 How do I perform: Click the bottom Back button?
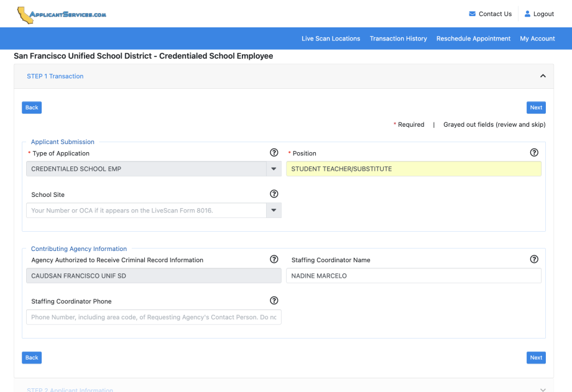tap(32, 358)
